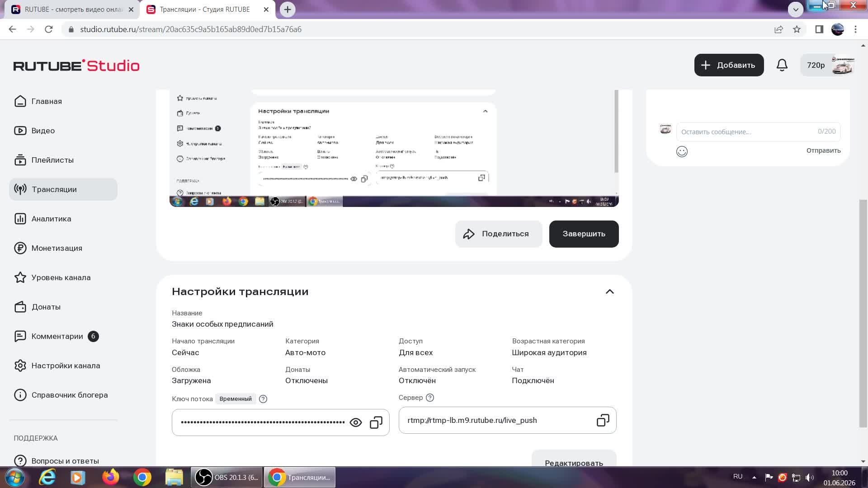This screenshot has width=868, height=488.
Task: Click the address bar URL
Action: click(191, 29)
